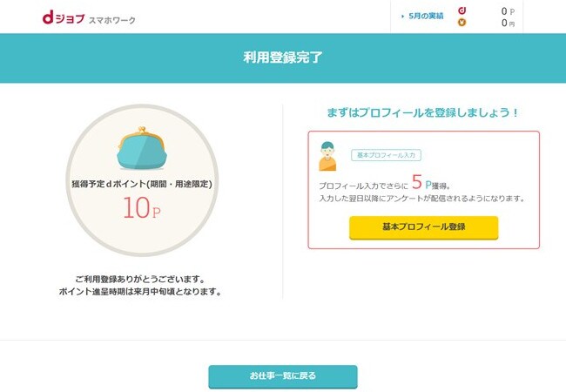Click the お仕事一覧に戻る button

tap(283, 376)
